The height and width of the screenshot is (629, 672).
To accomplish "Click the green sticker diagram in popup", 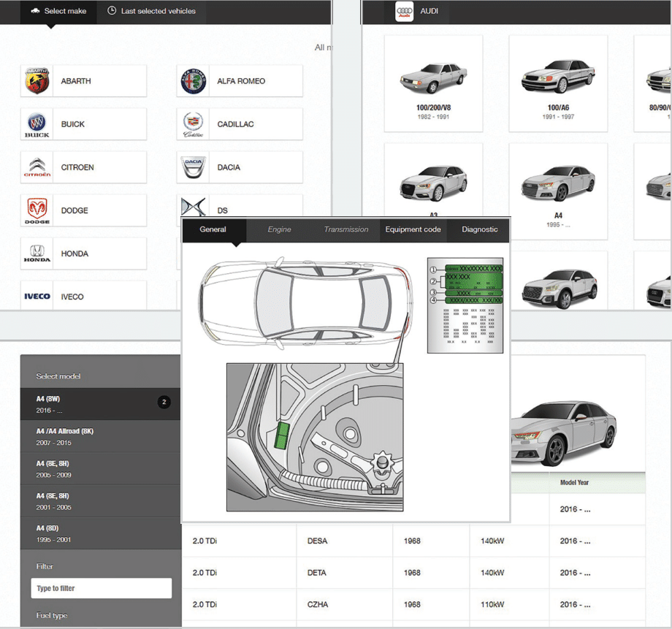I will (x=465, y=305).
